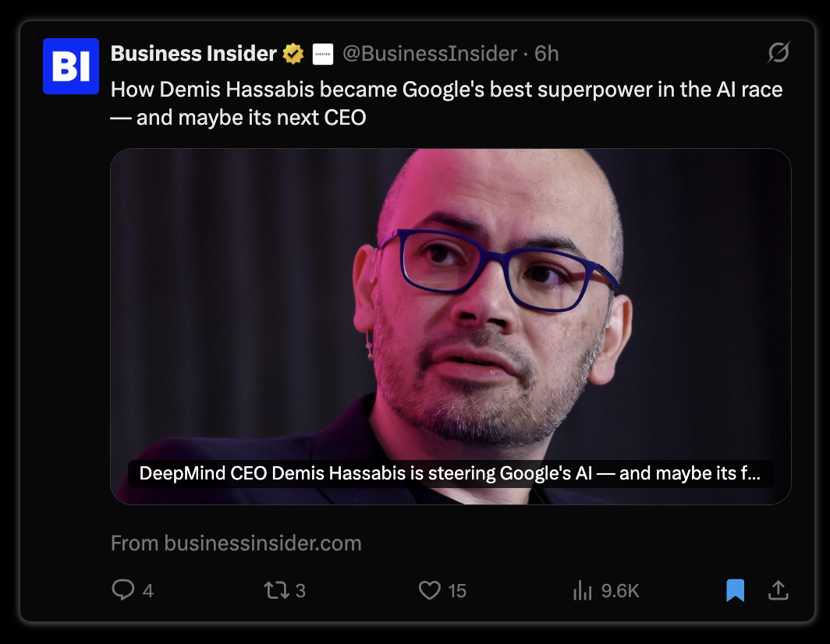Open the Business Insider BI profile avatar

[x=71, y=66]
